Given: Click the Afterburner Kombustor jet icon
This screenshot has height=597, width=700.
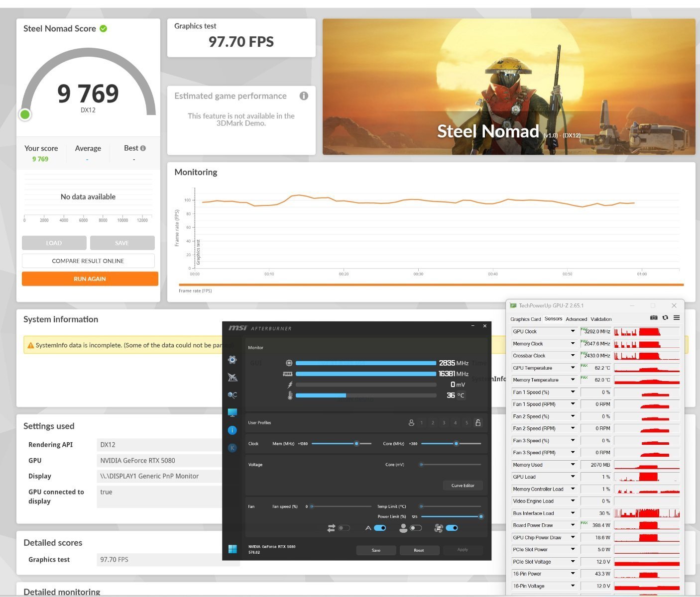Looking at the screenshot, I should 232,377.
